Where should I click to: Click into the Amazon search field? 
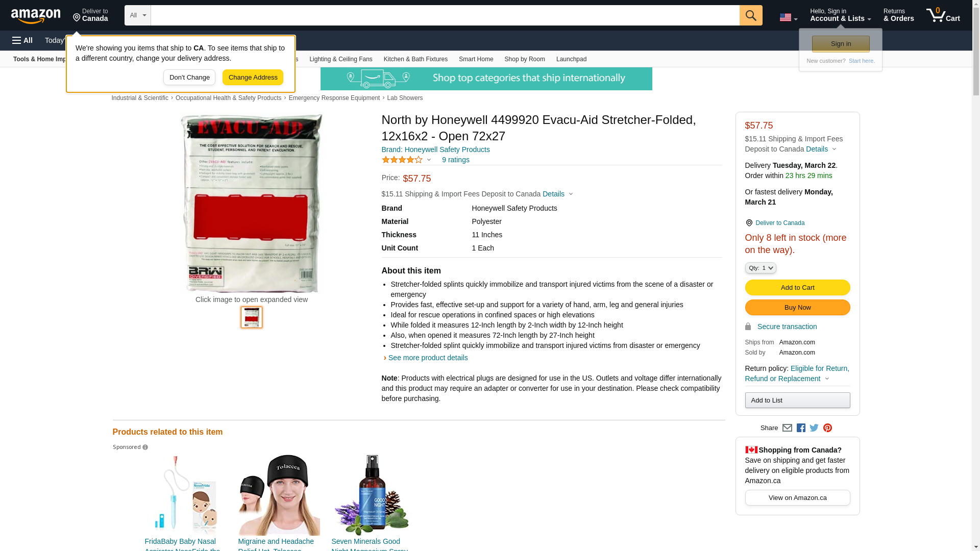point(445,15)
